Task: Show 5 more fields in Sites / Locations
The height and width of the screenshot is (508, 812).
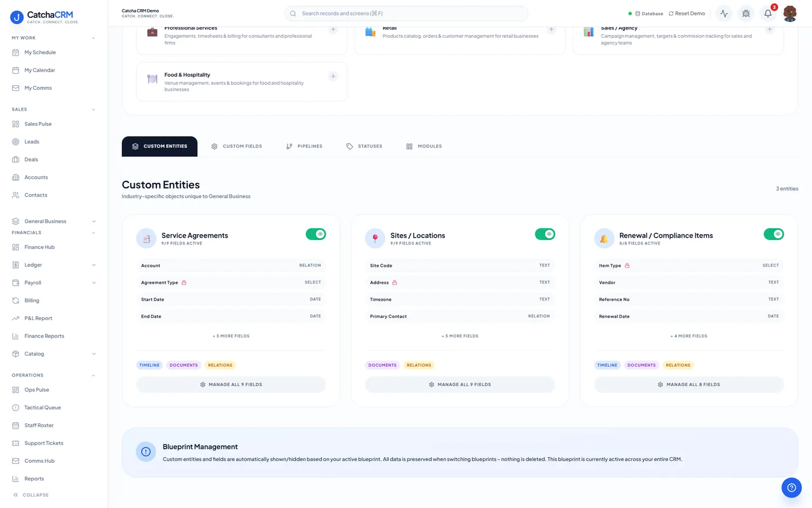Action: [460, 336]
